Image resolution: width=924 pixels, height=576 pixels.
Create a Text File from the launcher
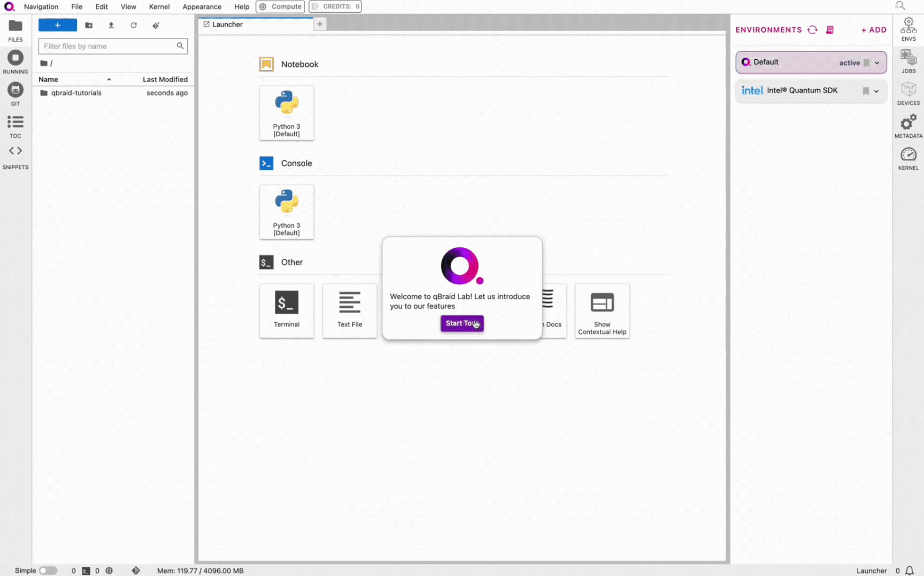click(x=349, y=310)
